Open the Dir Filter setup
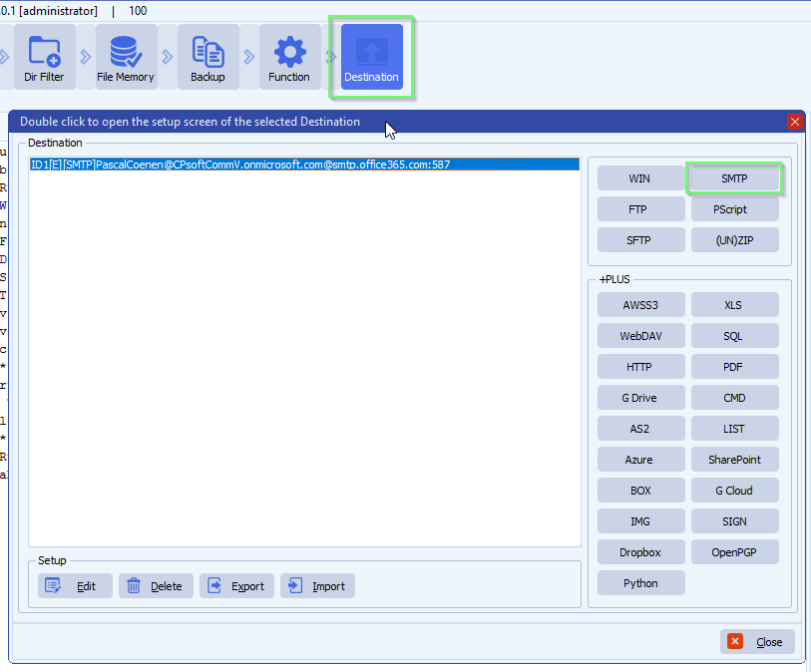The height and width of the screenshot is (672, 811). coord(44,57)
